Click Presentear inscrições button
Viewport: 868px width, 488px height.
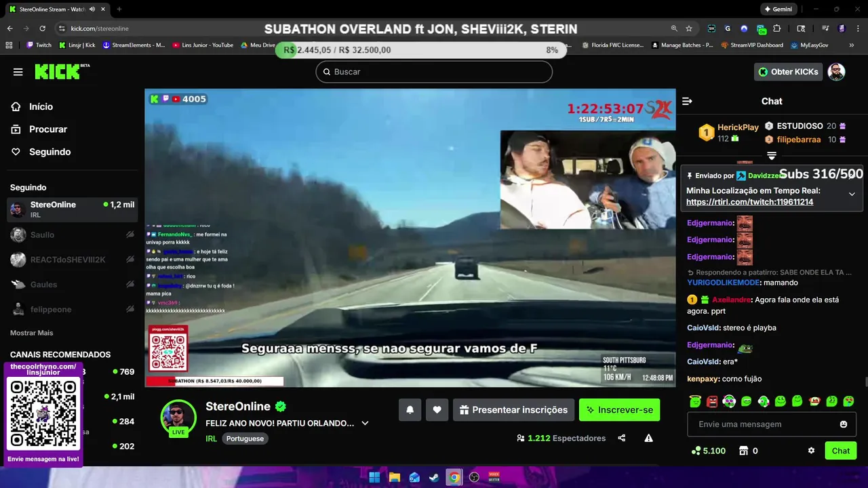[513, 409]
